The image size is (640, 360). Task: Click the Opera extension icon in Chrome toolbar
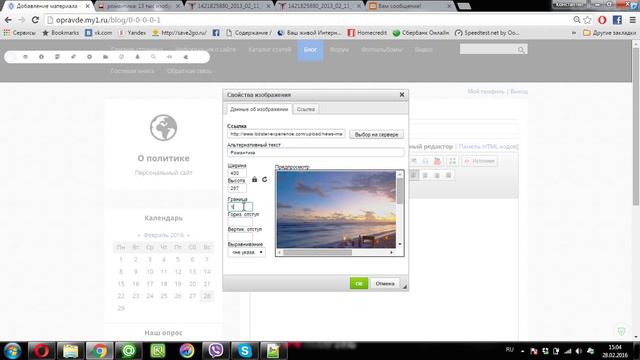pyautogui.click(x=602, y=20)
